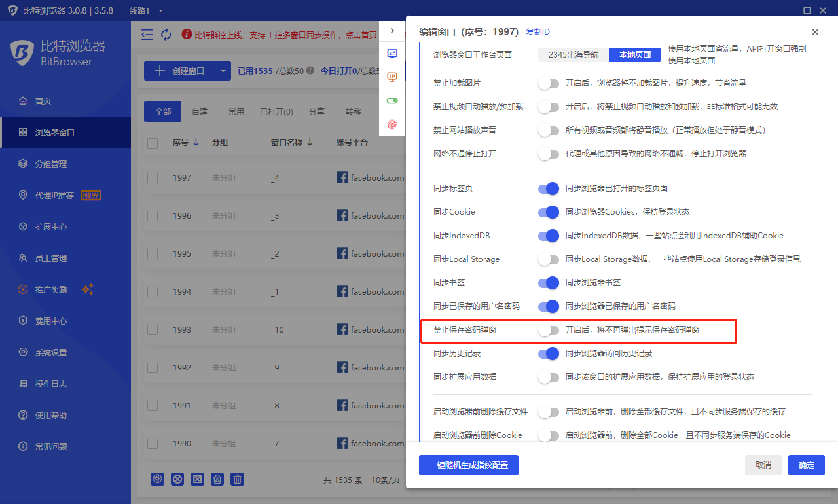Screen dimensions: 838x504
Task: Click the orange IP monitor icon
Action: [392, 77]
